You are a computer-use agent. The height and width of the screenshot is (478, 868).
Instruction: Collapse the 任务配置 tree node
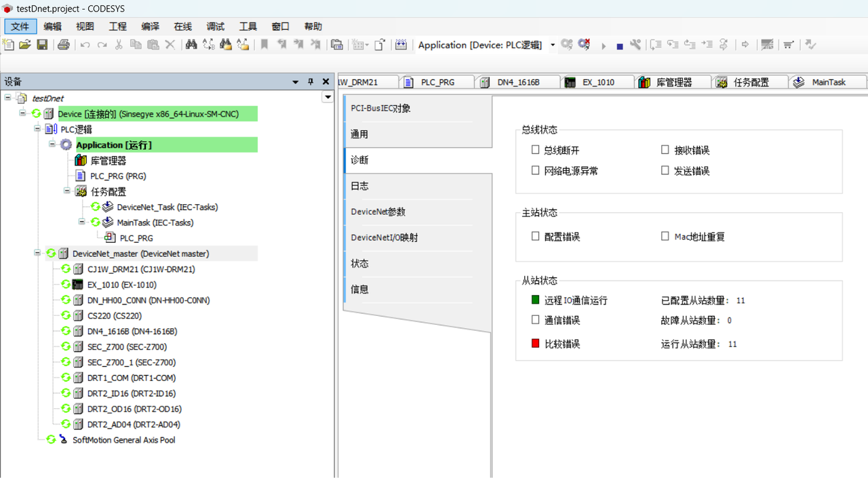67,191
